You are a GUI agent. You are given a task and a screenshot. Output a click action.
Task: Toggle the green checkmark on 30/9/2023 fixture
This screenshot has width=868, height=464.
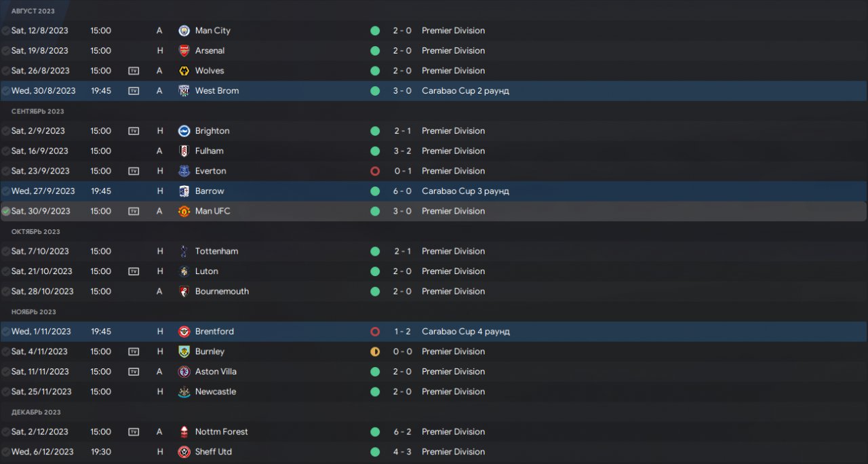click(6, 211)
